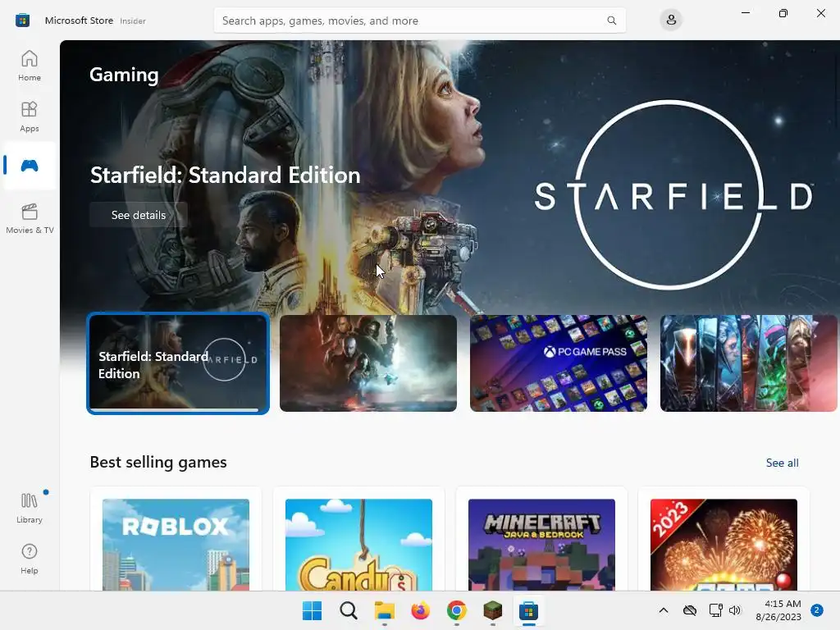
Task: Select the fourth carousel character-panels thumbnail
Action: pos(748,363)
